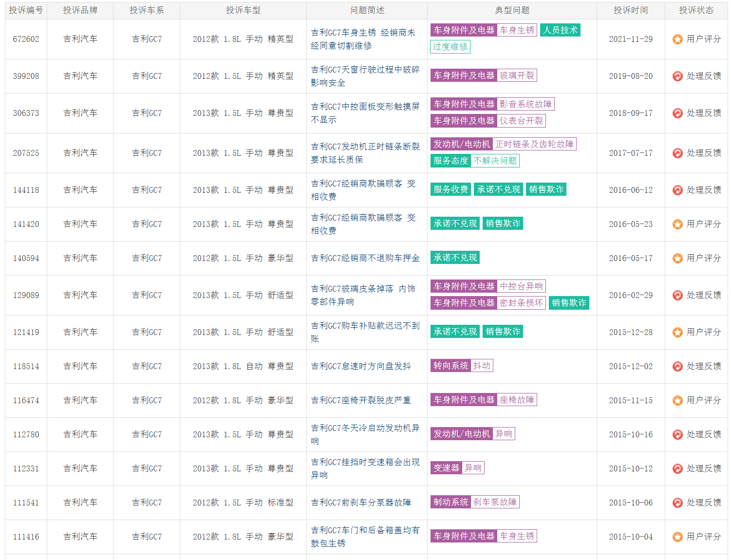Click the '中控台异响' tag

point(522,286)
